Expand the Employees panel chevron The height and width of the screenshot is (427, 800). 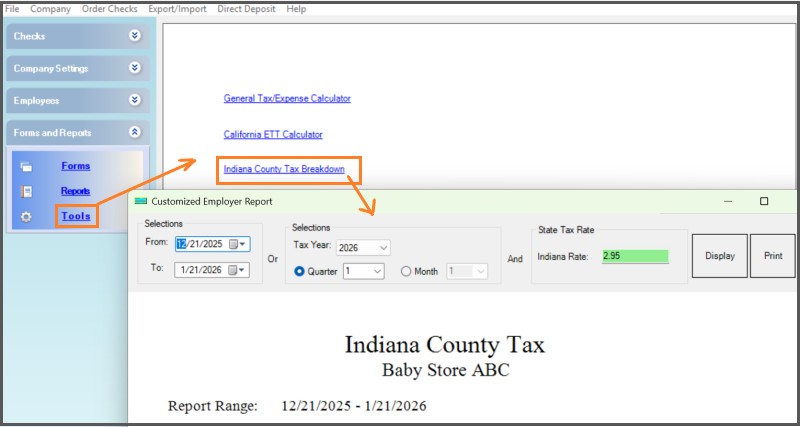(x=135, y=100)
